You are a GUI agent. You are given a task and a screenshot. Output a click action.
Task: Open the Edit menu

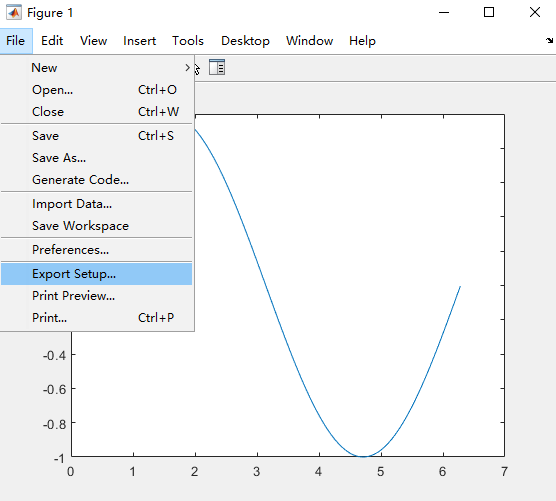coord(52,41)
